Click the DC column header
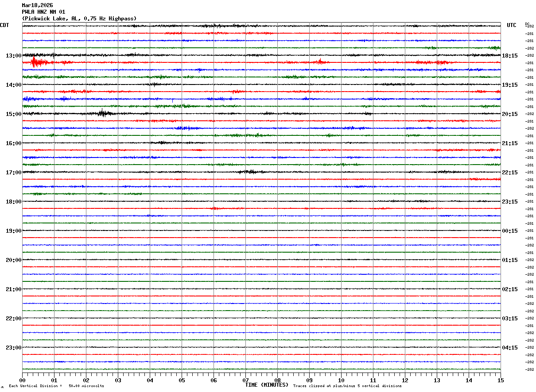 (527, 24)
